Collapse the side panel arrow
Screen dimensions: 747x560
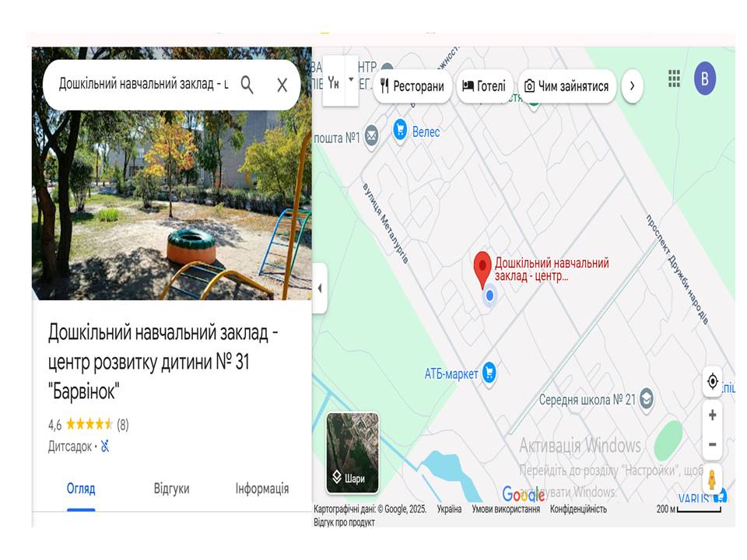point(320,288)
